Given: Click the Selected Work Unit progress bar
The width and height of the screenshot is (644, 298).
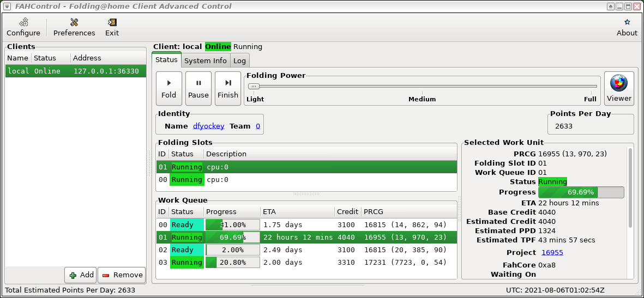Looking at the screenshot, I should tap(581, 192).
